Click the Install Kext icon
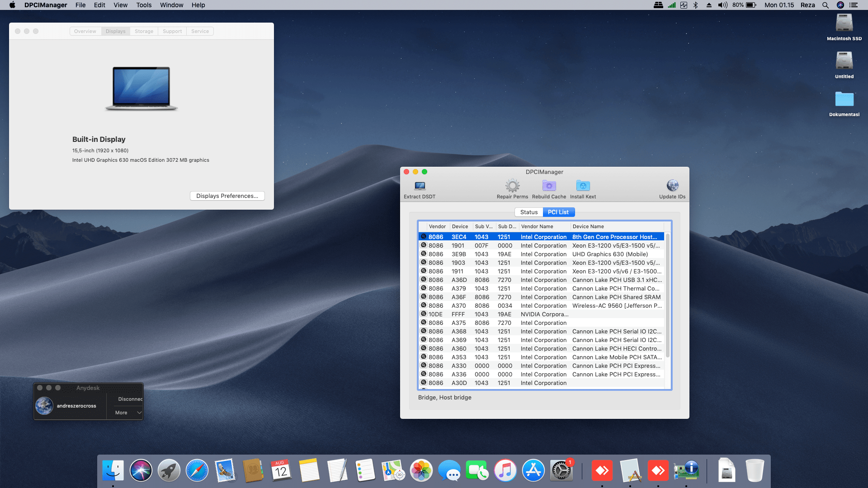 click(x=583, y=186)
